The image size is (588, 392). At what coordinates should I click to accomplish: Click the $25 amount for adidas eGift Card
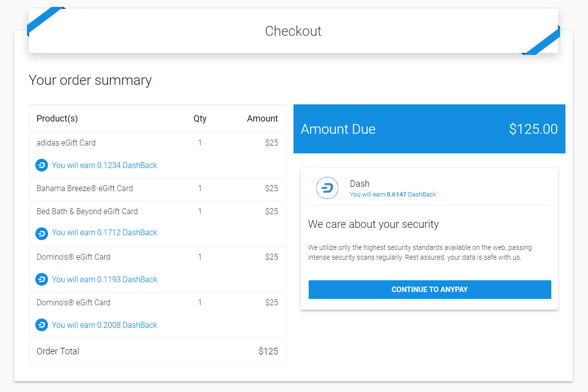(x=272, y=143)
